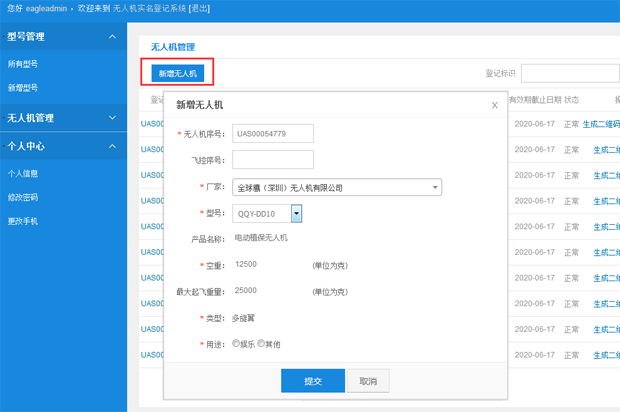Open the 厂家 manufacturer dropdown
This screenshot has height=412, width=620.
(337, 187)
